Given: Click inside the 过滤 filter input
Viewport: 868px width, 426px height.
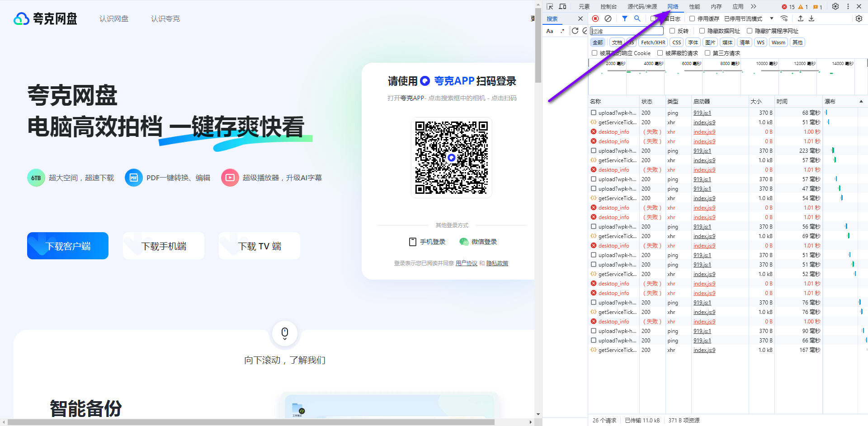Looking at the screenshot, I should click(x=627, y=31).
